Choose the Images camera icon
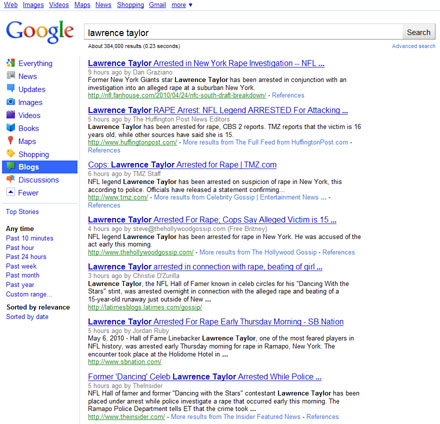 click(11, 102)
